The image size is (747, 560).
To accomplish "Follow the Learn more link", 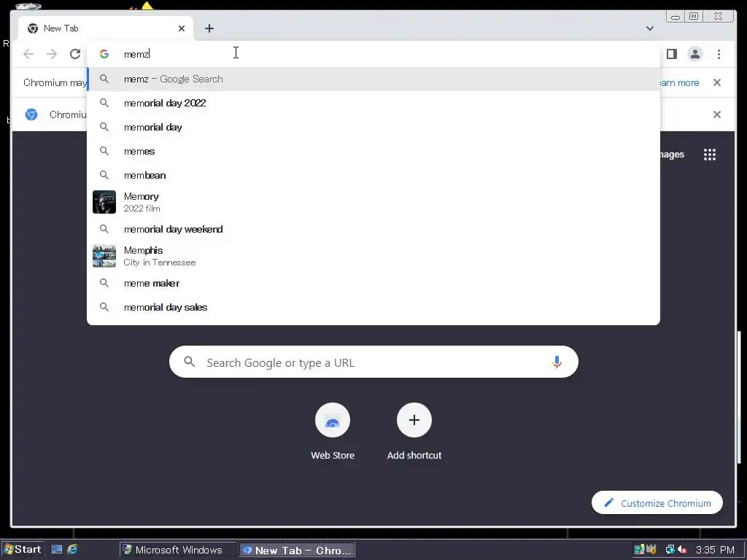I will click(679, 83).
